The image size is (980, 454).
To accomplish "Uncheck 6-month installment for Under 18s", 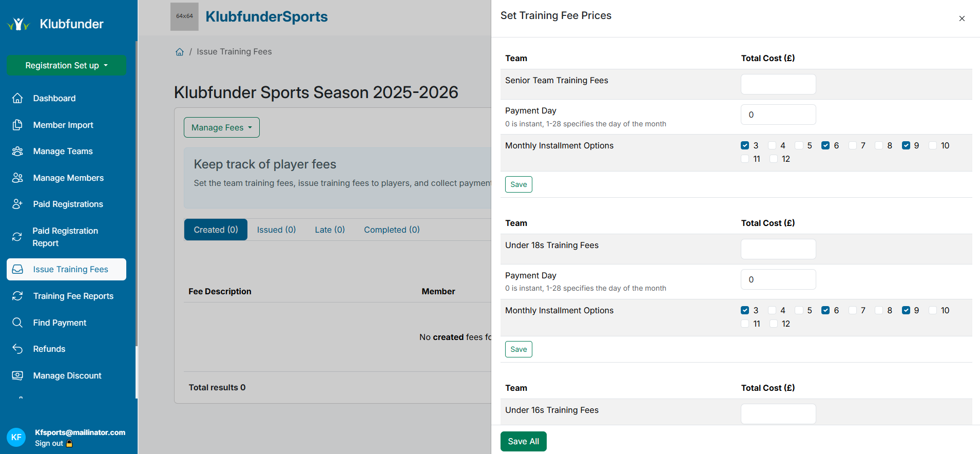I will click(x=825, y=310).
